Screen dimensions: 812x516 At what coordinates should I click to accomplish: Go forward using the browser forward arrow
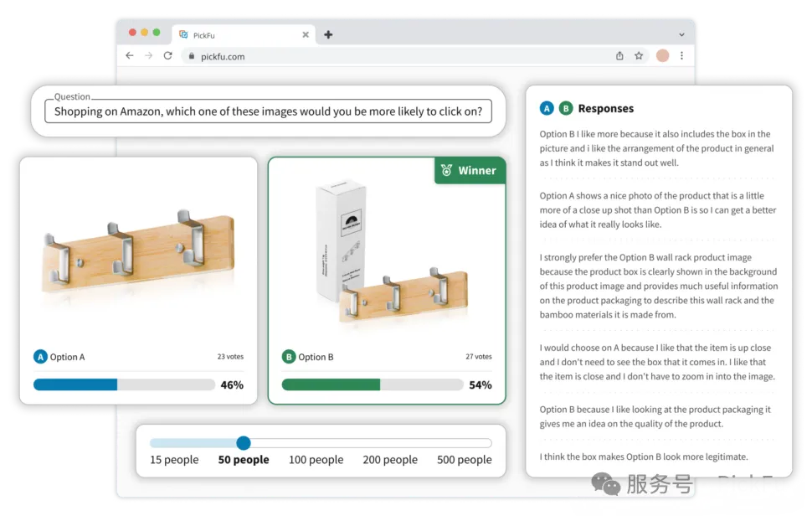coord(149,56)
